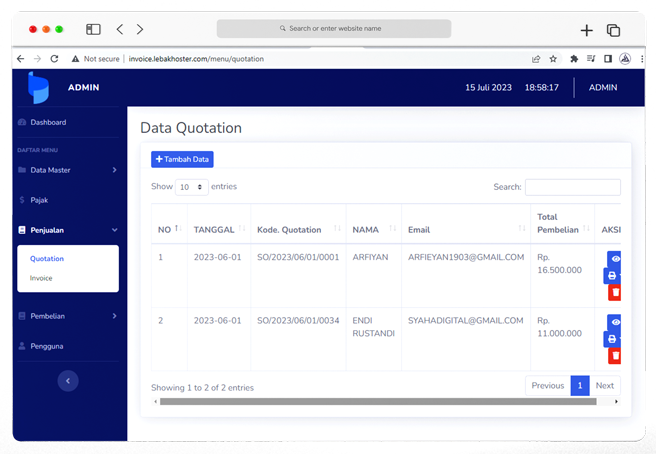
Task: Collapse sidebar with round chevron button
Action: pos(67,380)
